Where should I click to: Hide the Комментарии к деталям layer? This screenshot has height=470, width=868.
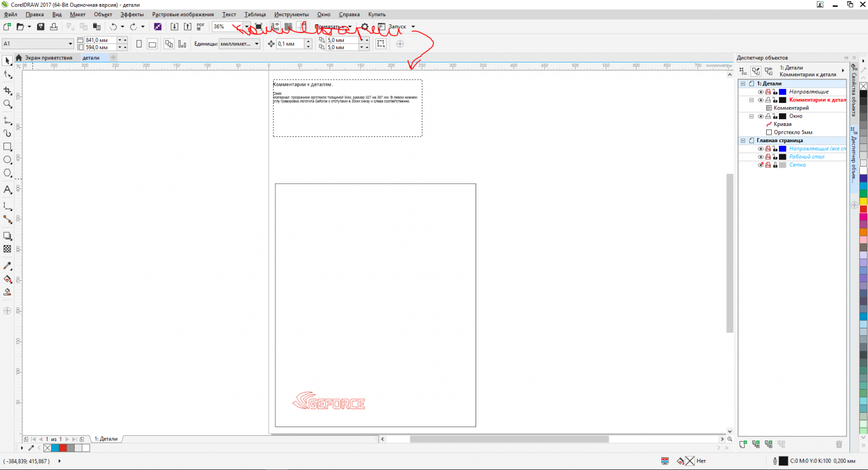pos(761,100)
